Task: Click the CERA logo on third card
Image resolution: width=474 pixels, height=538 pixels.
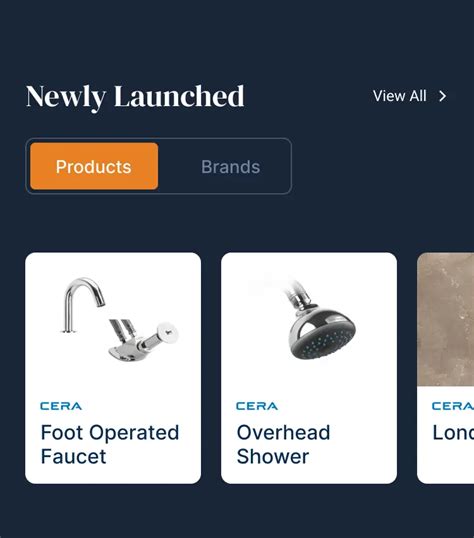Action: [x=453, y=406]
